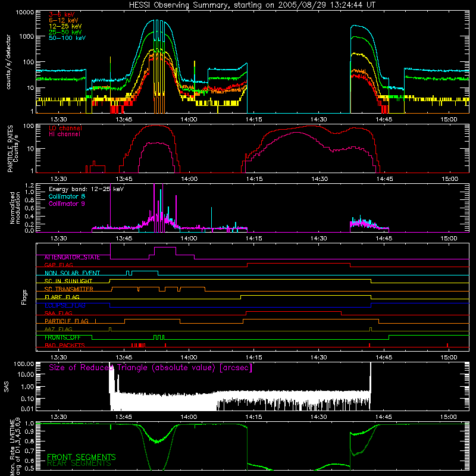This screenshot has height=476, width=476.
Task: Click the GAP_FLAG label
Action: click(58, 265)
